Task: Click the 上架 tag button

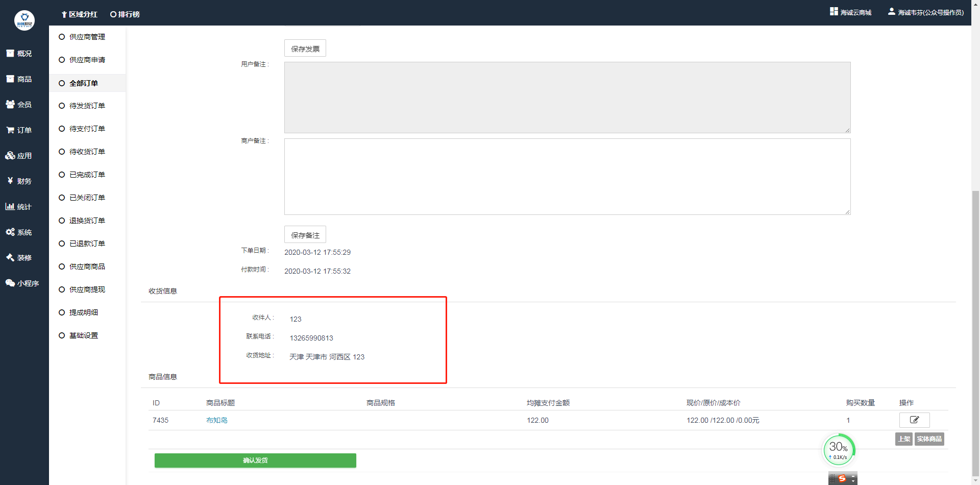Action: tap(904, 439)
